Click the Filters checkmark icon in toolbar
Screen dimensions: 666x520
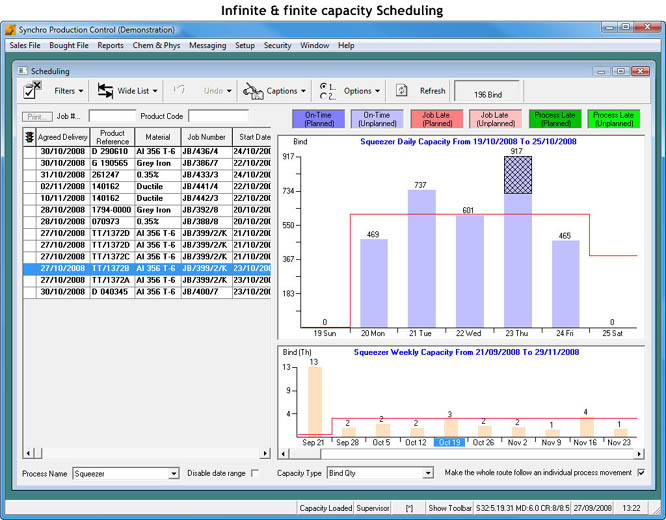[x=32, y=91]
